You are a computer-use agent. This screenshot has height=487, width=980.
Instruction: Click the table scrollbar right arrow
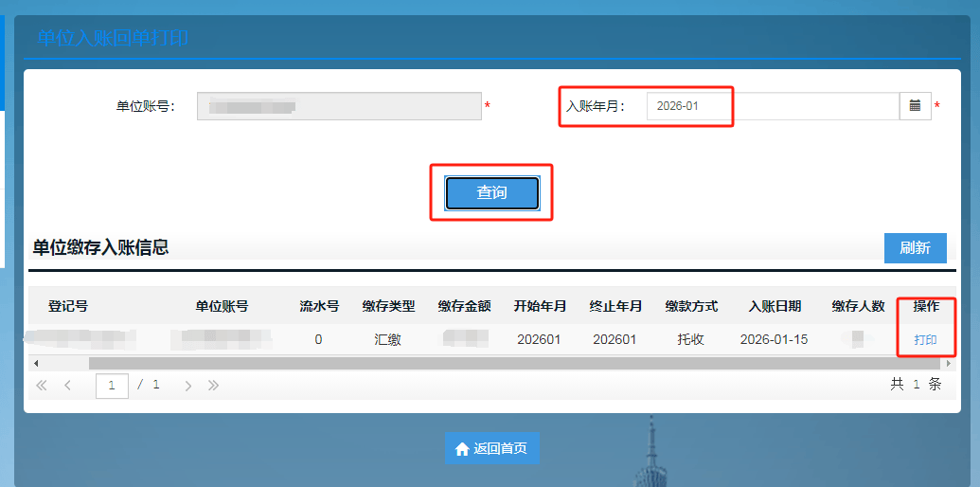(948, 363)
